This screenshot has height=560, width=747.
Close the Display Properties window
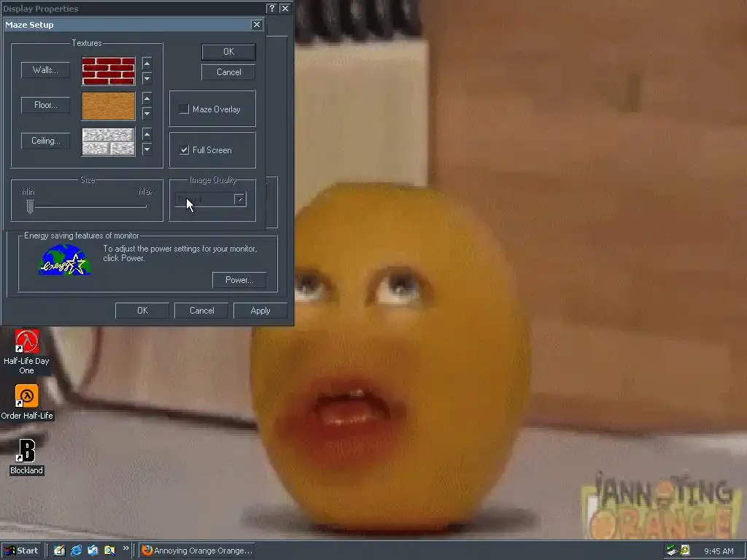coord(285,8)
